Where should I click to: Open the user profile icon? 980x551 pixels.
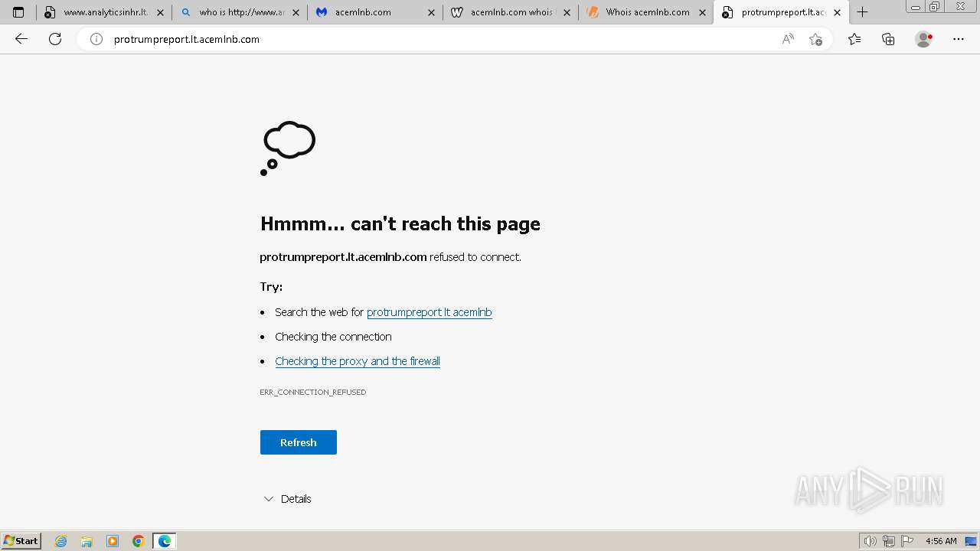coord(924,39)
